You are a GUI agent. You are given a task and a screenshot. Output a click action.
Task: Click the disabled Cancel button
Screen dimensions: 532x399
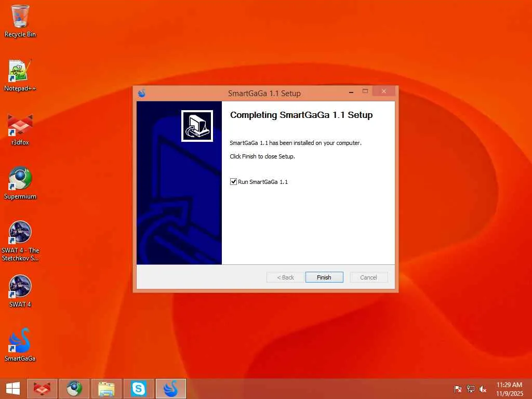coord(368,277)
